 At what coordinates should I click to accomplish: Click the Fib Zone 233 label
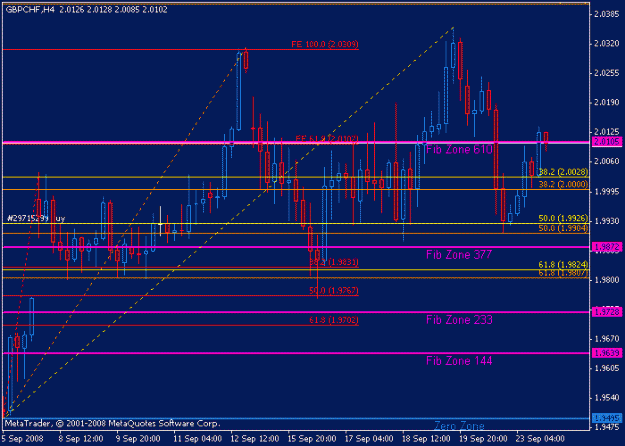tap(459, 320)
